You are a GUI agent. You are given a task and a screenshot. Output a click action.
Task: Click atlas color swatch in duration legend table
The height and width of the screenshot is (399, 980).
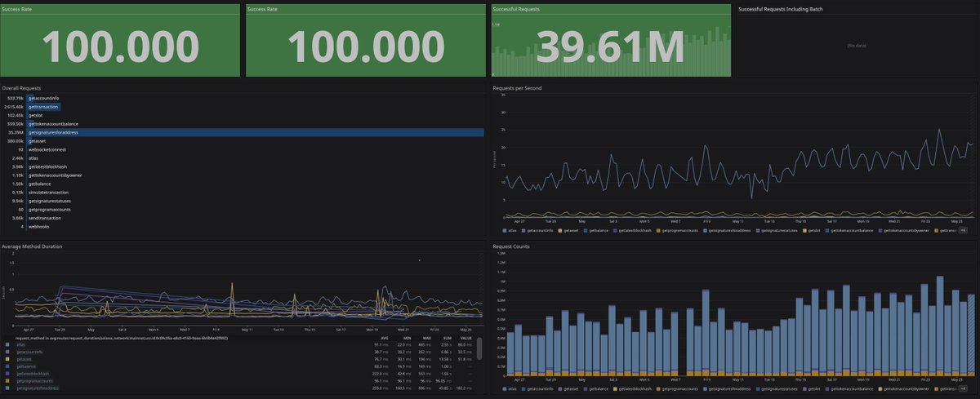point(8,344)
